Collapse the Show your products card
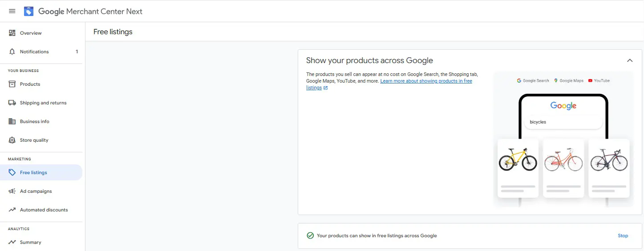This screenshot has width=644, height=251. point(630,60)
